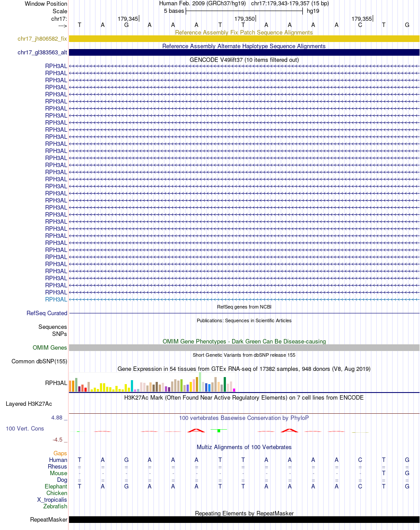The image size is (420, 530).
Task: Click the RPH3AL GTEx expression bar chart
Action: tap(152, 382)
